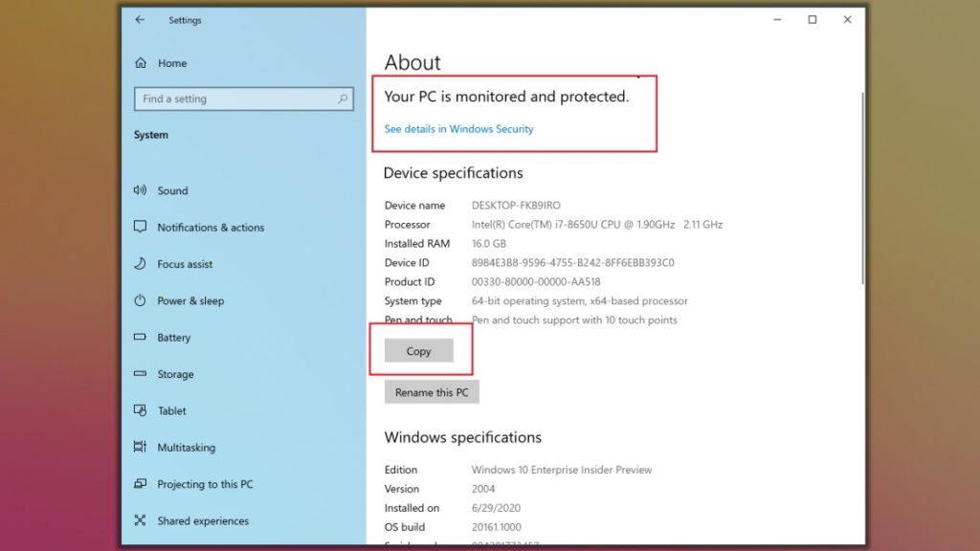The image size is (980, 551).
Task: Click the Home house icon
Action: 143,63
